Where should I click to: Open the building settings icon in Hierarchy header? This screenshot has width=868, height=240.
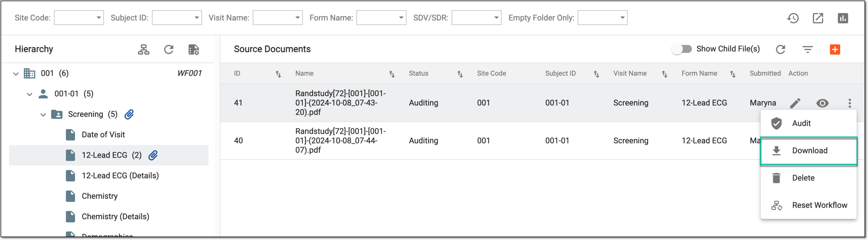click(194, 49)
